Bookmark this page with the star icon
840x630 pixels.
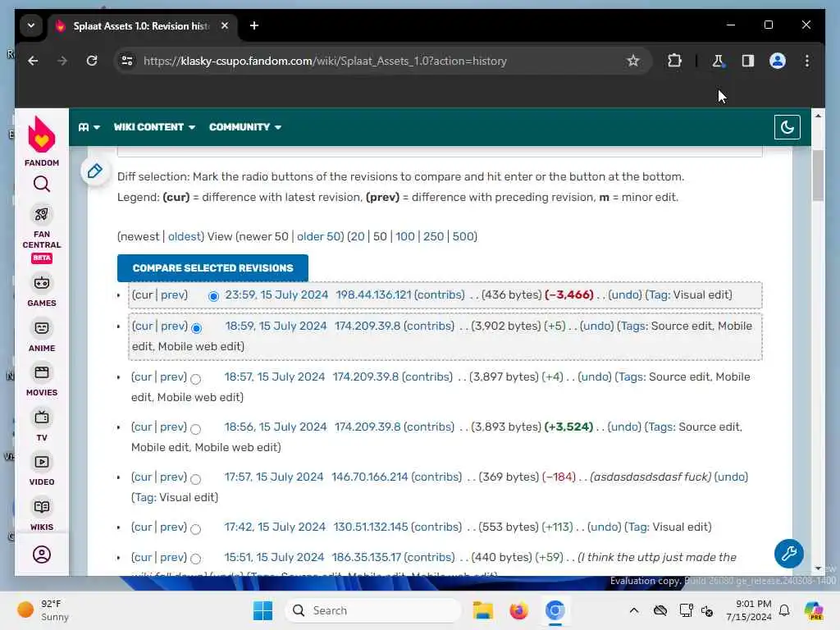pyautogui.click(x=632, y=61)
